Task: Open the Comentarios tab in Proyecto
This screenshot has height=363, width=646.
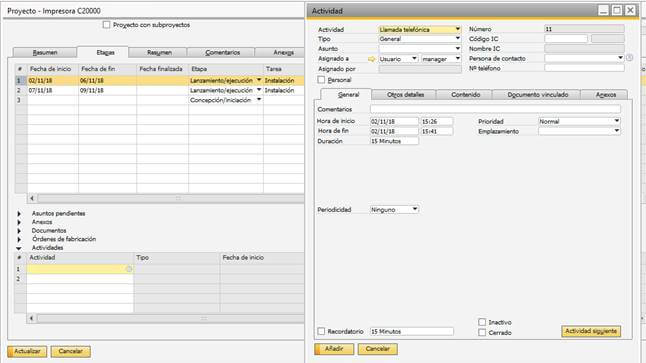Action: click(x=222, y=52)
